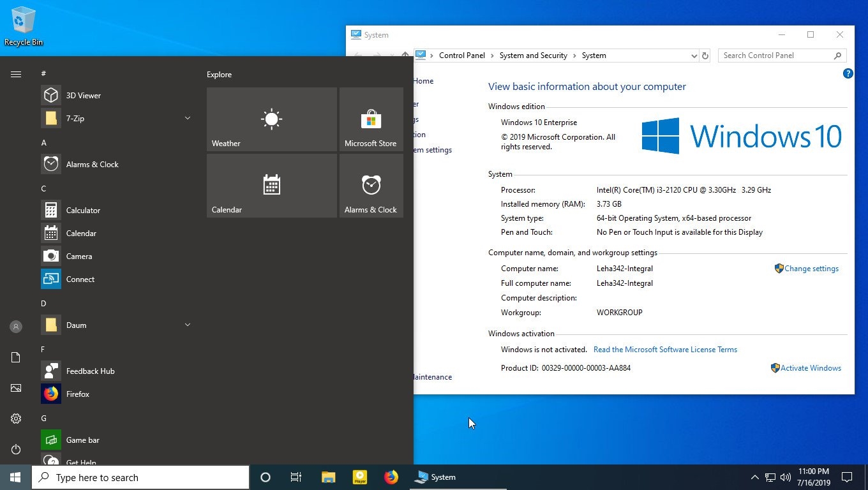868x490 pixels.
Task: Open Game bar app
Action: pyautogui.click(x=116, y=440)
